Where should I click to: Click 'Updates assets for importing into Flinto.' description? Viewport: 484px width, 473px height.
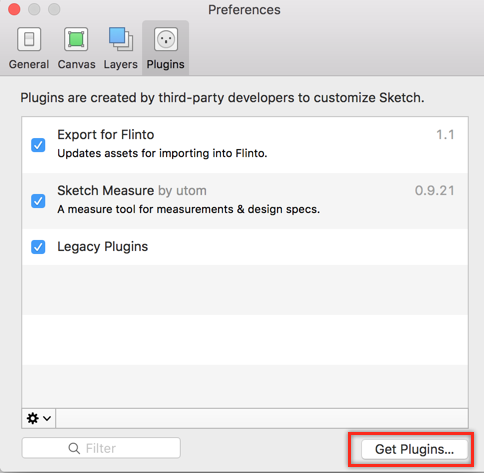point(162,153)
